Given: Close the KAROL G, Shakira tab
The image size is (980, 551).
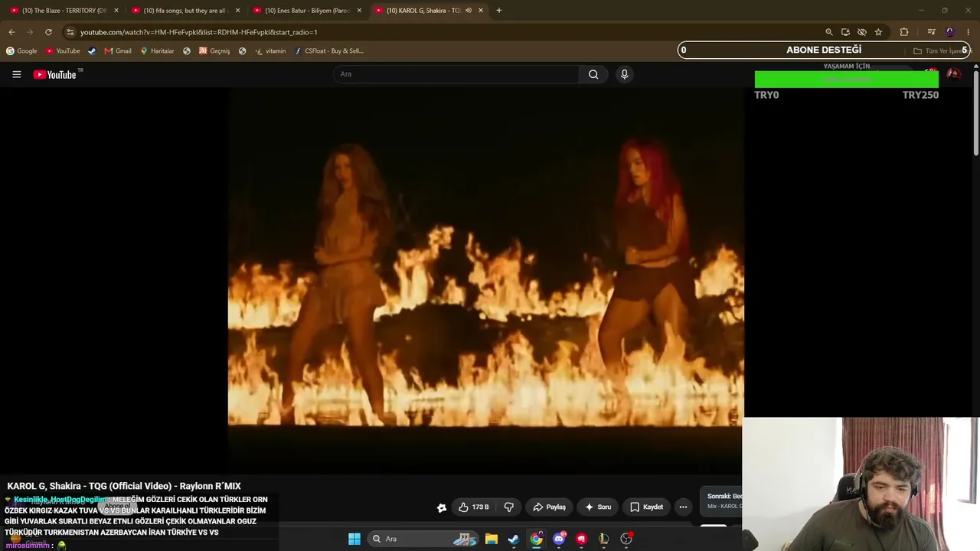Looking at the screenshot, I should click(x=481, y=11).
